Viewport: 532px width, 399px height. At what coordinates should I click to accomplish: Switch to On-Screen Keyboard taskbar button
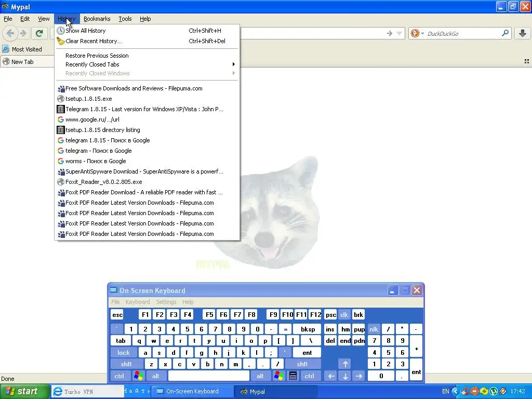click(x=192, y=392)
